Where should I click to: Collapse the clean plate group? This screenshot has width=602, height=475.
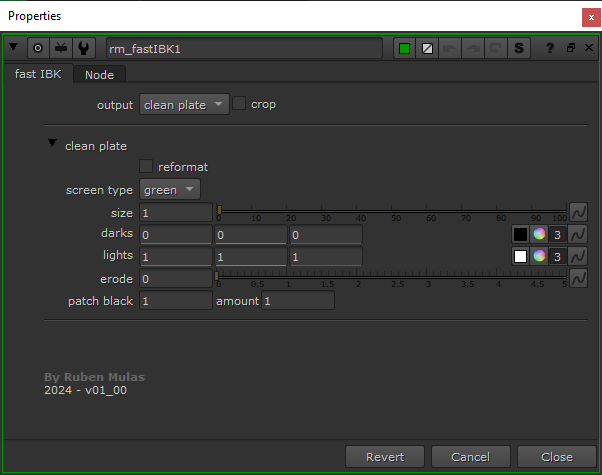click(x=52, y=144)
